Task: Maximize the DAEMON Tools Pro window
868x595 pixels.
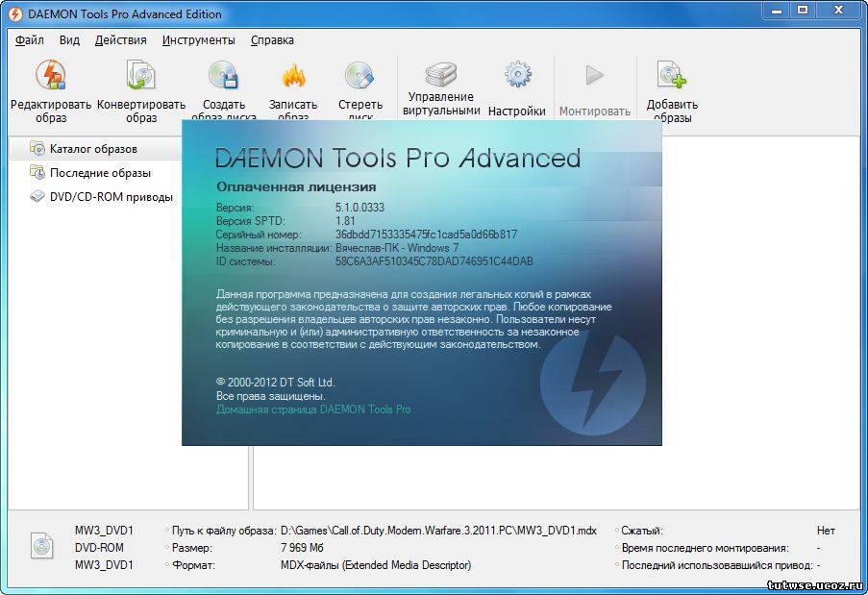Action: 803,11
